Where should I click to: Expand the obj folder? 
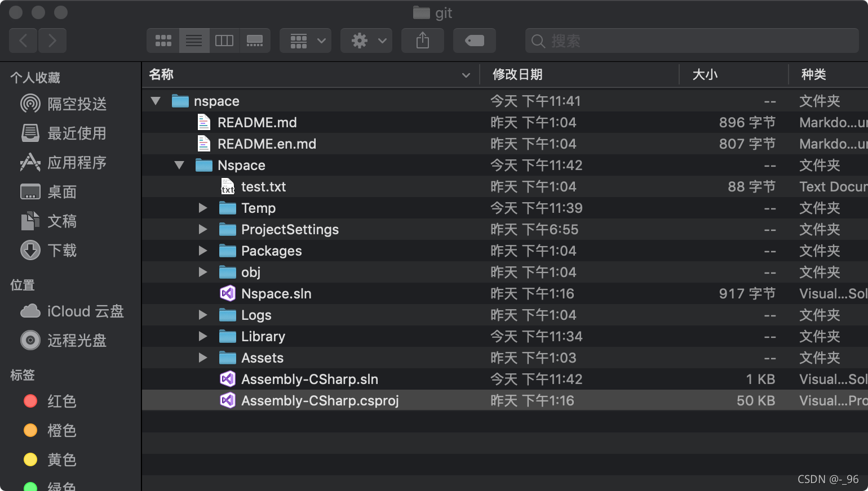203,273
